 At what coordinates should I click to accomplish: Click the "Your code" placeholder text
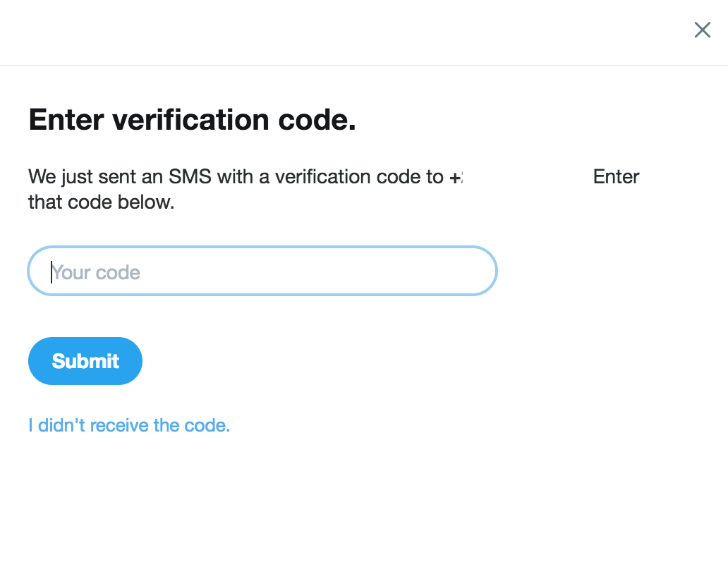(96, 273)
